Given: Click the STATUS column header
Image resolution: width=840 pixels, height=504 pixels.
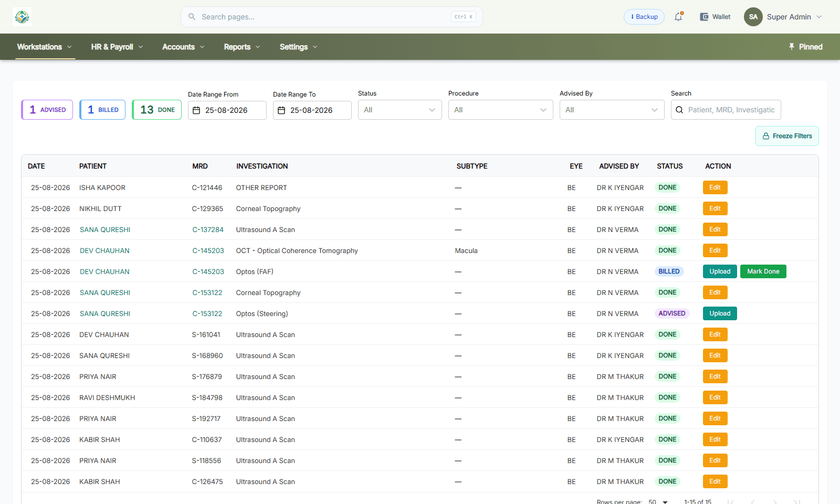Looking at the screenshot, I should 670,166.
